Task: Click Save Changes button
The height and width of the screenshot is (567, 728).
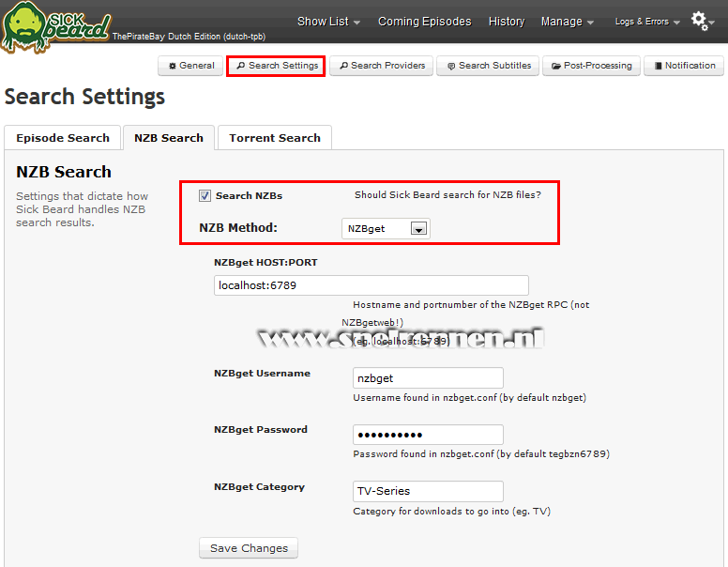Action: click(x=249, y=548)
